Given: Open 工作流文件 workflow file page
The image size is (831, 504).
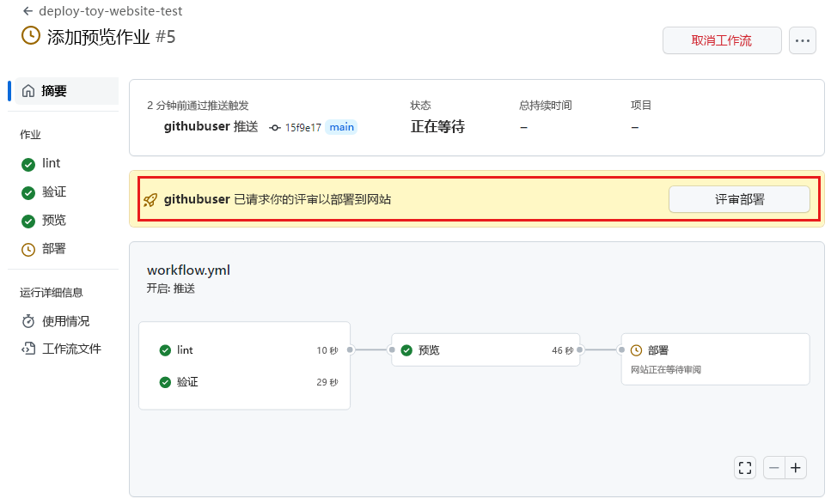Looking at the screenshot, I should (71, 349).
